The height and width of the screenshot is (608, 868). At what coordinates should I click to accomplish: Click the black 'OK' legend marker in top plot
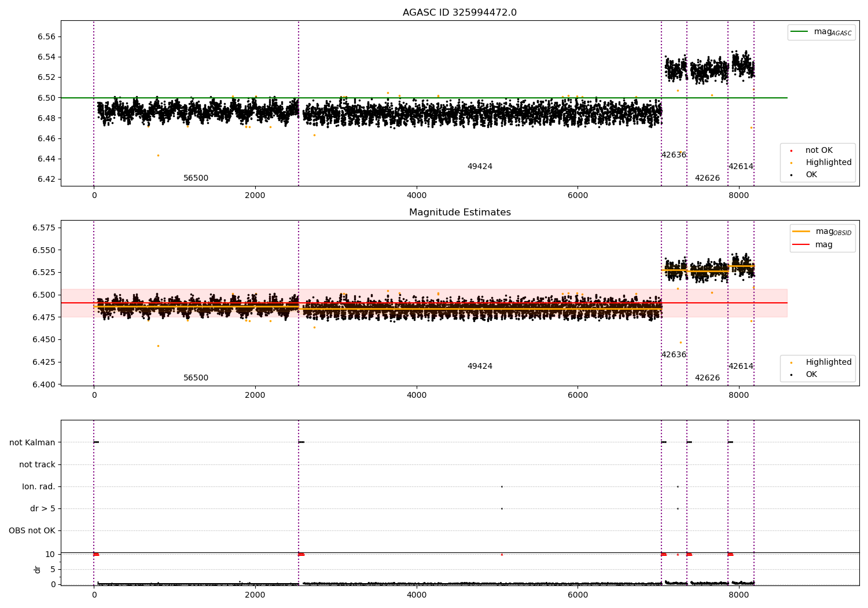click(x=791, y=175)
